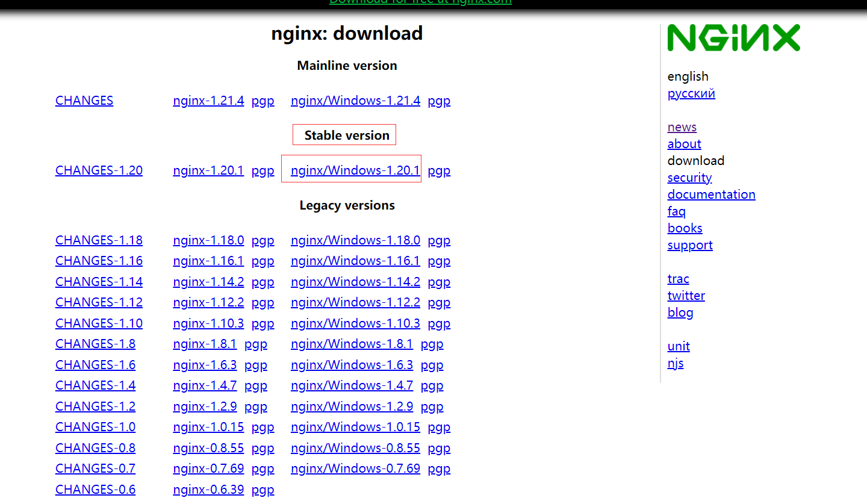Open CHANGES-1.6 link
The width and height of the screenshot is (867, 504).
coord(95,365)
